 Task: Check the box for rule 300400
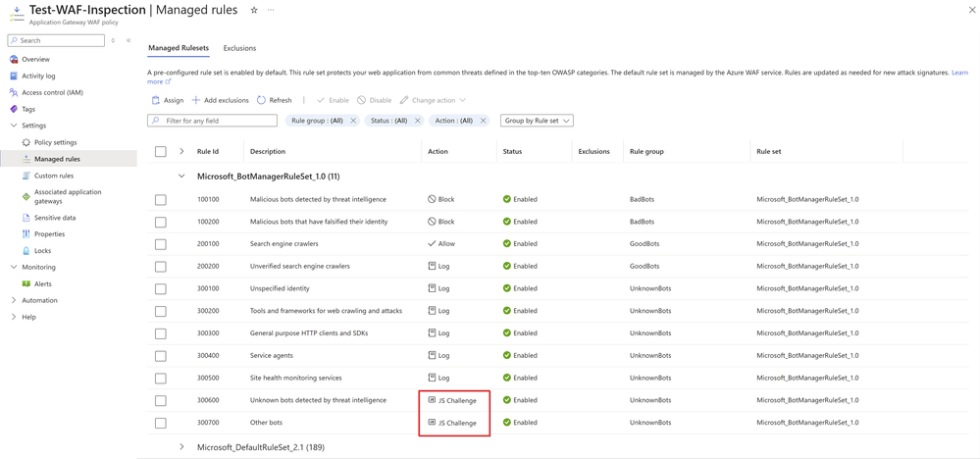coord(161,356)
